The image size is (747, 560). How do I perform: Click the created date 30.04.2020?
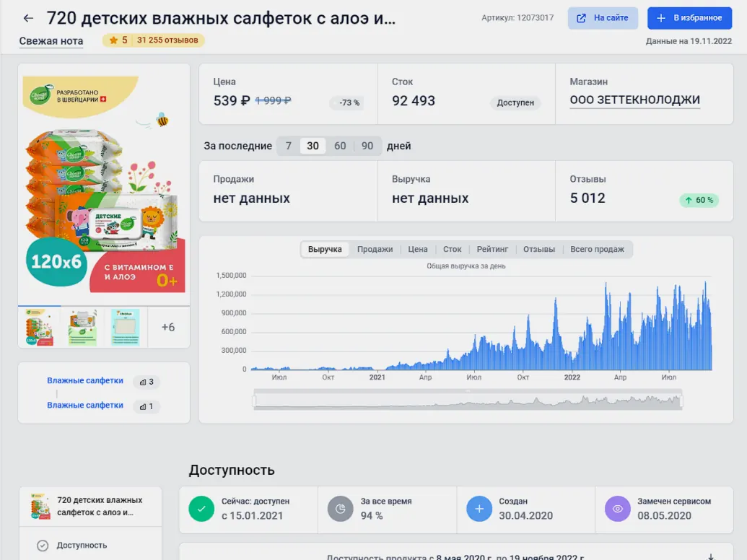[526, 516]
